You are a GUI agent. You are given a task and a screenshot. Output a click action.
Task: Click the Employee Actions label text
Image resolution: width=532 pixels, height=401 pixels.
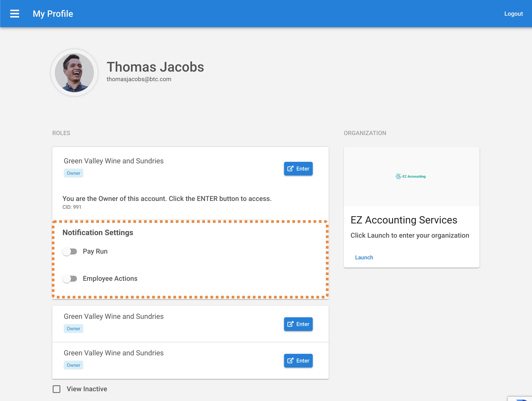110,279
